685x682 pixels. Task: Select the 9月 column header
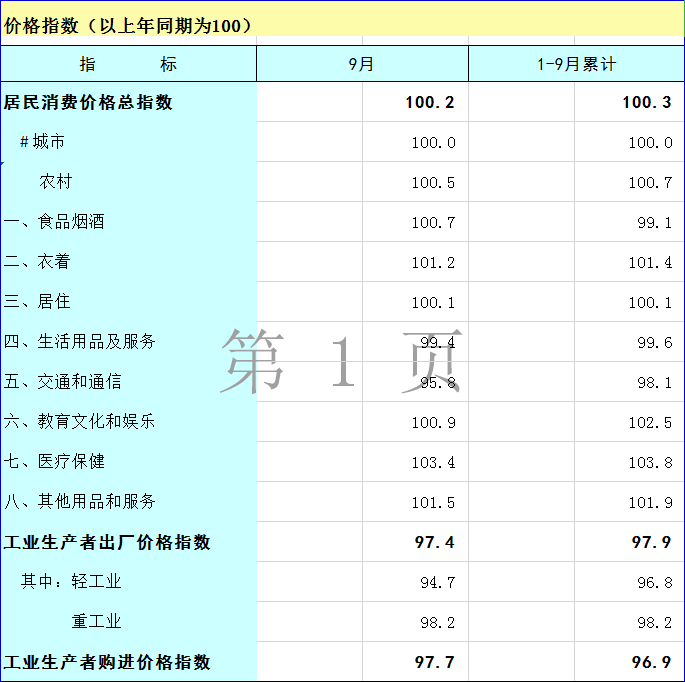[362, 64]
